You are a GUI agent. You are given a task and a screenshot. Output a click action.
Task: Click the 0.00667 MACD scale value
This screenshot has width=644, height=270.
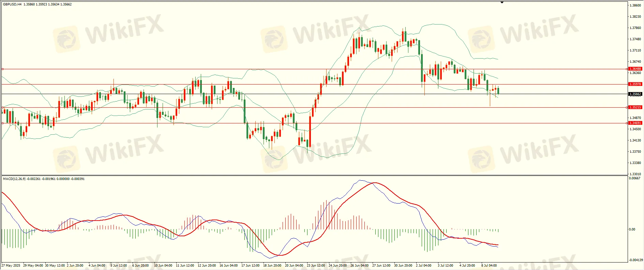point(634,178)
